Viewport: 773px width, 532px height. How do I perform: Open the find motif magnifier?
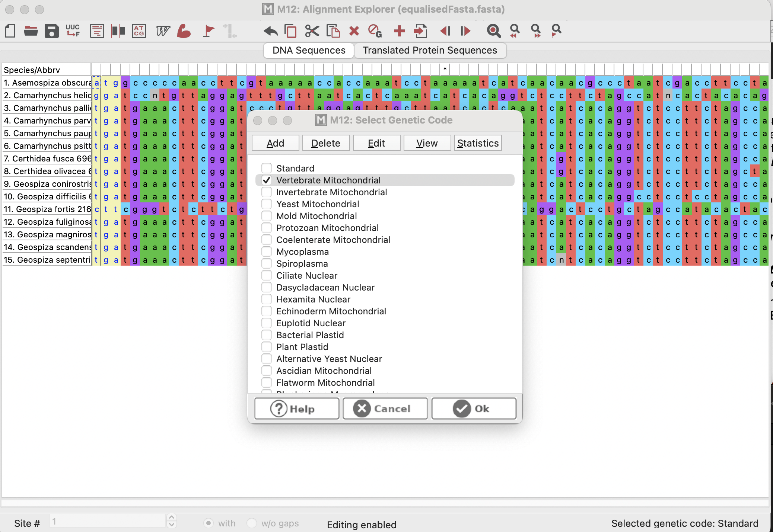(494, 31)
